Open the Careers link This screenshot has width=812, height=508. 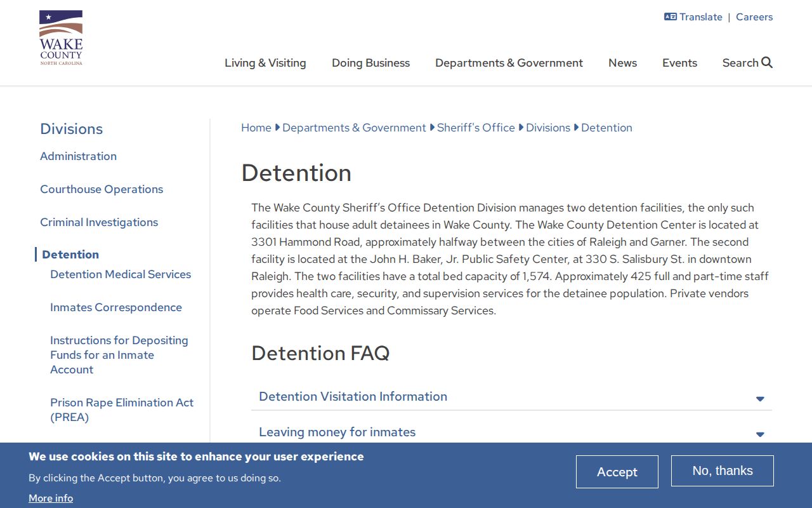tap(754, 17)
